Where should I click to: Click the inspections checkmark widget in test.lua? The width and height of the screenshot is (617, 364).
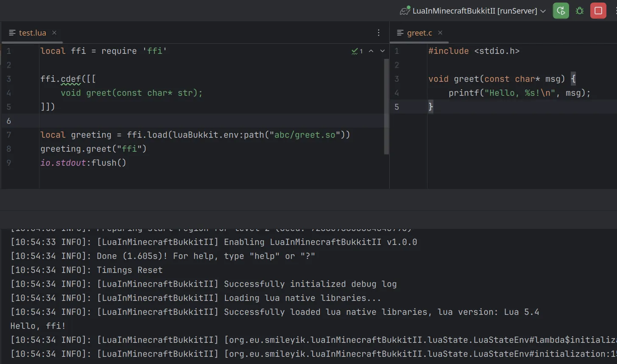tap(357, 51)
